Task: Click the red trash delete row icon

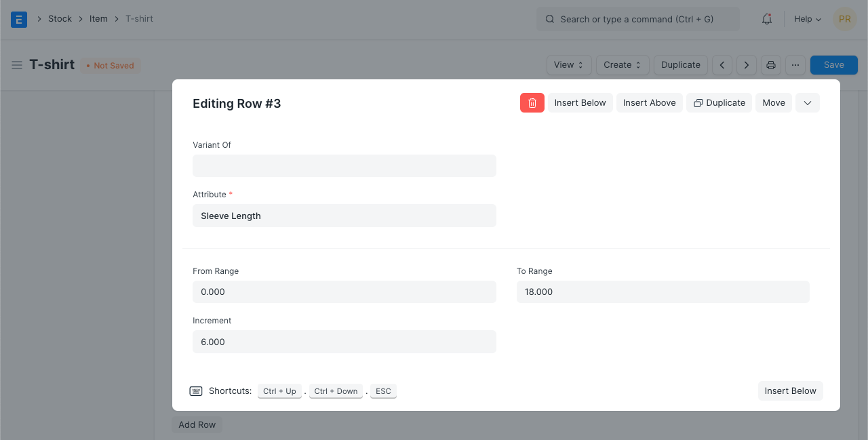Action: (x=532, y=103)
